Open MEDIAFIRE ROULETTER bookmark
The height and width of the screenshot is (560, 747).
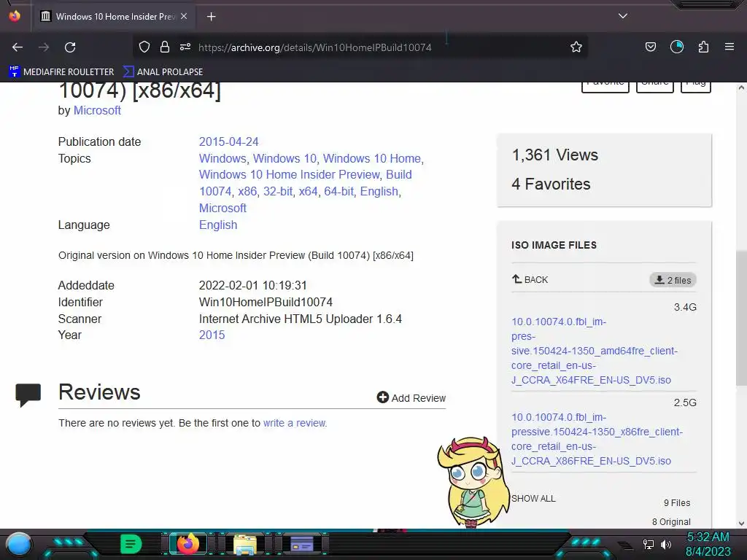coord(61,72)
